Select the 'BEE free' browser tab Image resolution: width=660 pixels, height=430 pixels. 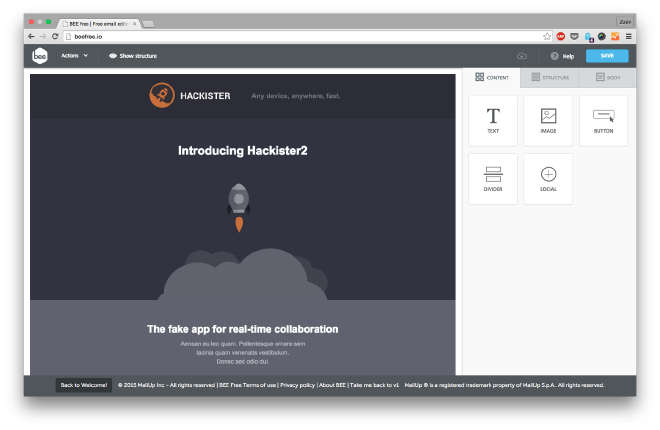98,24
